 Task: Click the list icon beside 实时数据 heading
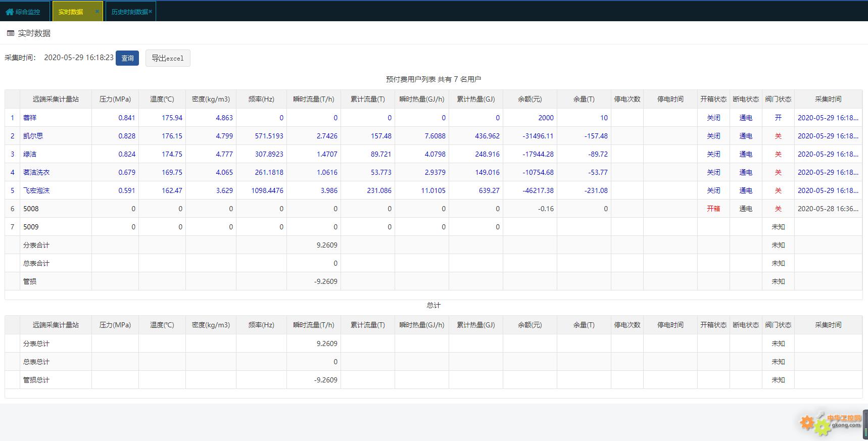(x=11, y=33)
